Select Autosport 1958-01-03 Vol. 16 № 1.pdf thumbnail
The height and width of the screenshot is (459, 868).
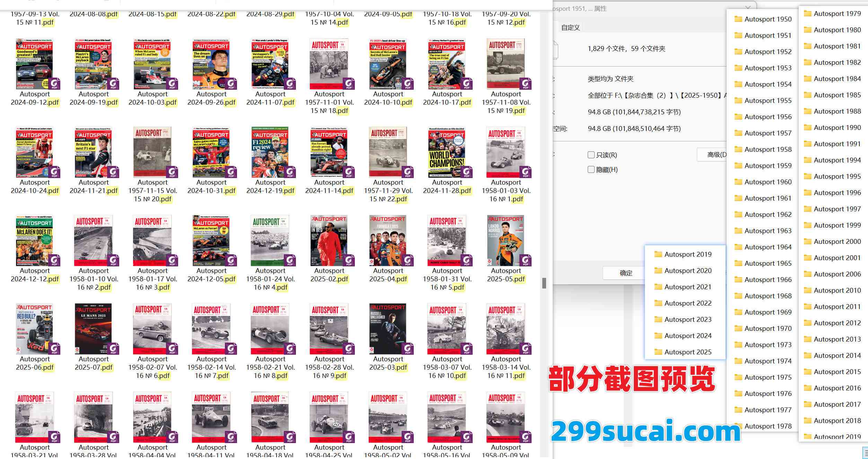point(506,152)
